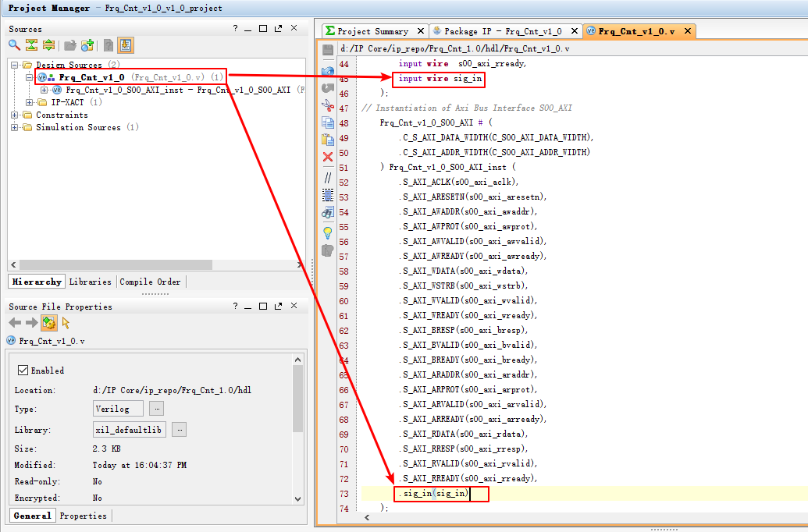Go back using the left arrow in Source File Properties
Viewport: 808px width, 532px height.
point(15,323)
